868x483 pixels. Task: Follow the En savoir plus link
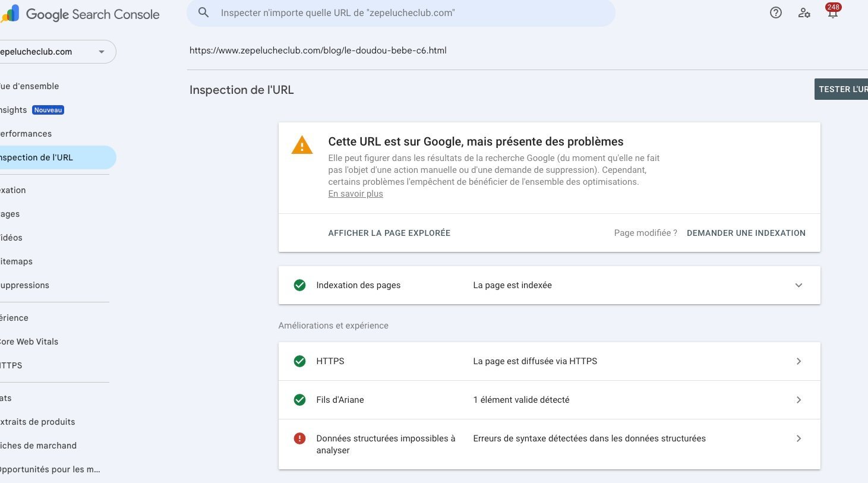(x=355, y=194)
